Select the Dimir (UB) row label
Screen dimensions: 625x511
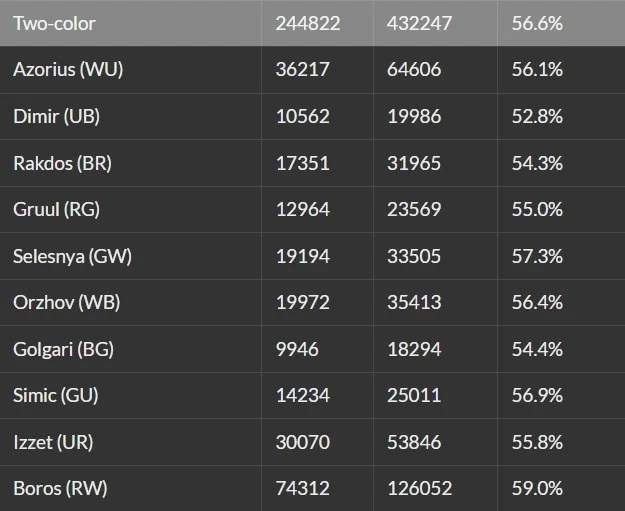point(57,116)
